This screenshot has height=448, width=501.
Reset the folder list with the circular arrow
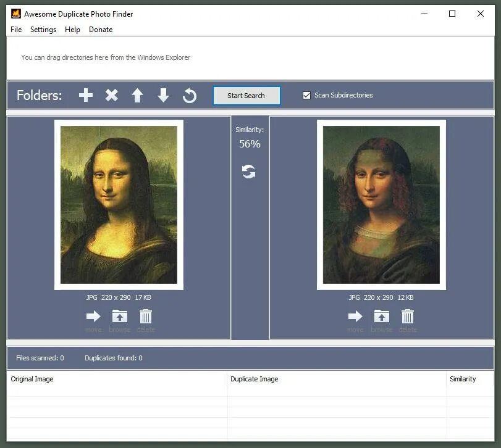point(190,96)
